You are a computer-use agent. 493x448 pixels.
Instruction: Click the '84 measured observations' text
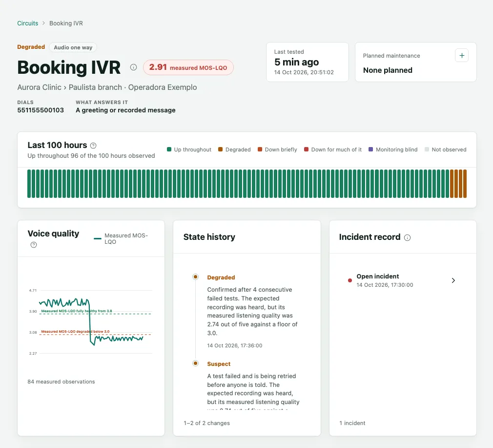(x=62, y=382)
